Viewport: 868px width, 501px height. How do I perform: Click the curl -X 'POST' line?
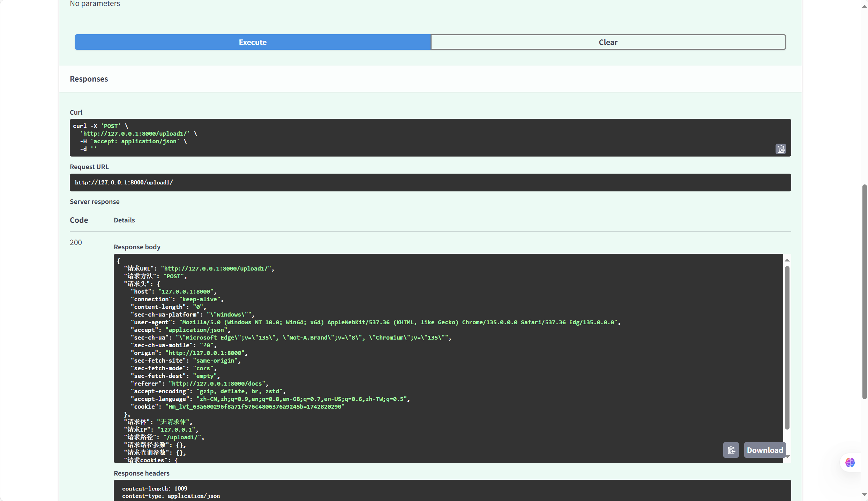100,126
